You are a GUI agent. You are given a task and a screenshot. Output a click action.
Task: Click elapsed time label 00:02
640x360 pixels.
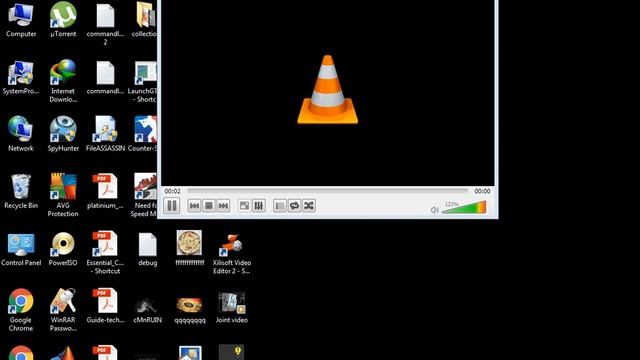(x=173, y=191)
